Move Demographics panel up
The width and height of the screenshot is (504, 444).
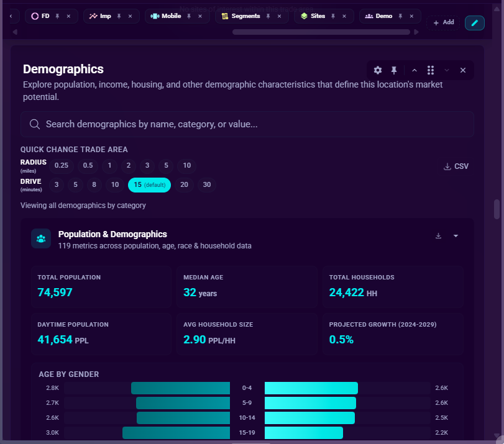[415, 70]
